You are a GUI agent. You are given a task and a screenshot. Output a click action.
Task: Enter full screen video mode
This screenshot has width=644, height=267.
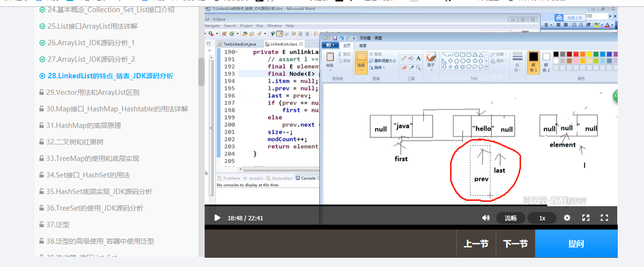[605, 218]
